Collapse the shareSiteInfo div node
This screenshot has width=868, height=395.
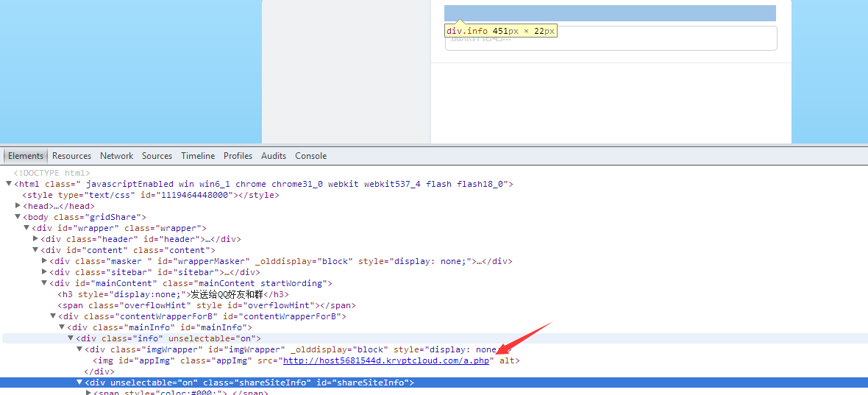coord(79,382)
